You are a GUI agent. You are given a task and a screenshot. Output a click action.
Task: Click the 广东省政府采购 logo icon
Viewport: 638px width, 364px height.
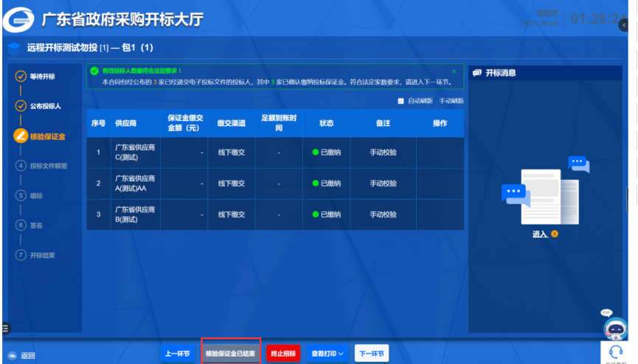tap(18, 20)
